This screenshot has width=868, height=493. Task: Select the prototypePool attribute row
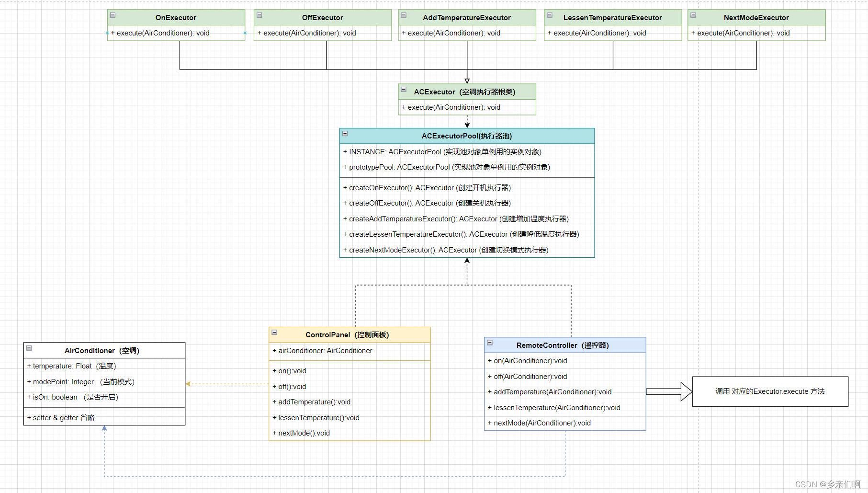point(467,167)
